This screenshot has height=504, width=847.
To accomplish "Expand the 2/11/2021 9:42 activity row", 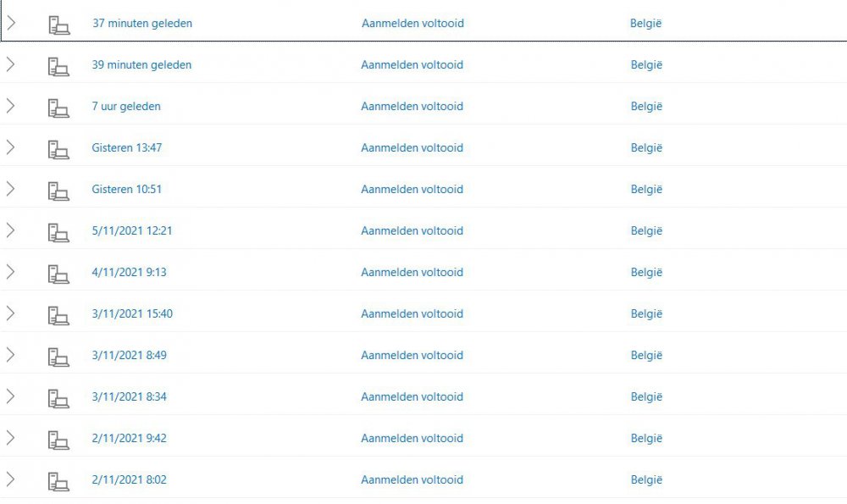I will pyautogui.click(x=11, y=439).
